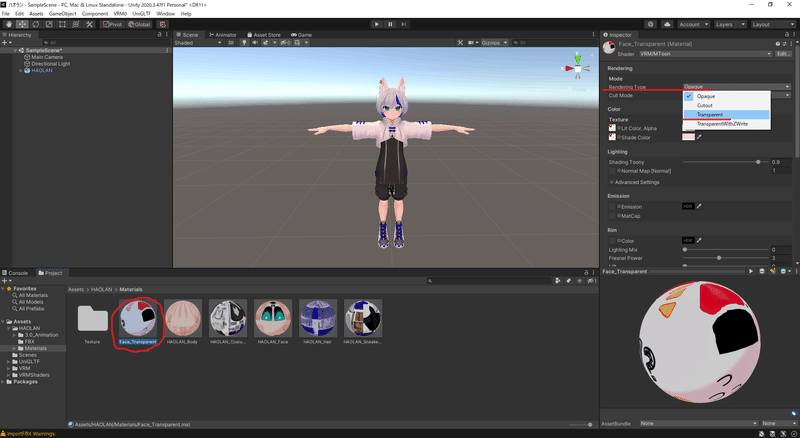
Task: Click the Project search-by-type filter icon
Action: point(558,280)
